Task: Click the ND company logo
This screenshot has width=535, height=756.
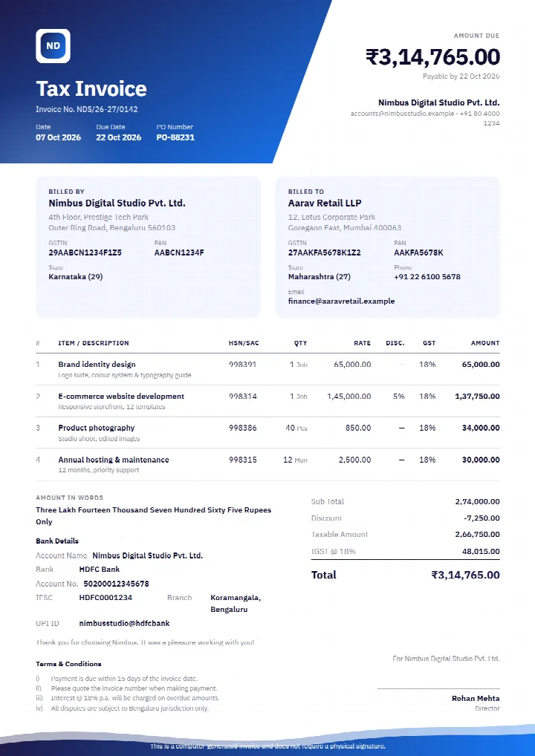Action: [x=53, y=46]
